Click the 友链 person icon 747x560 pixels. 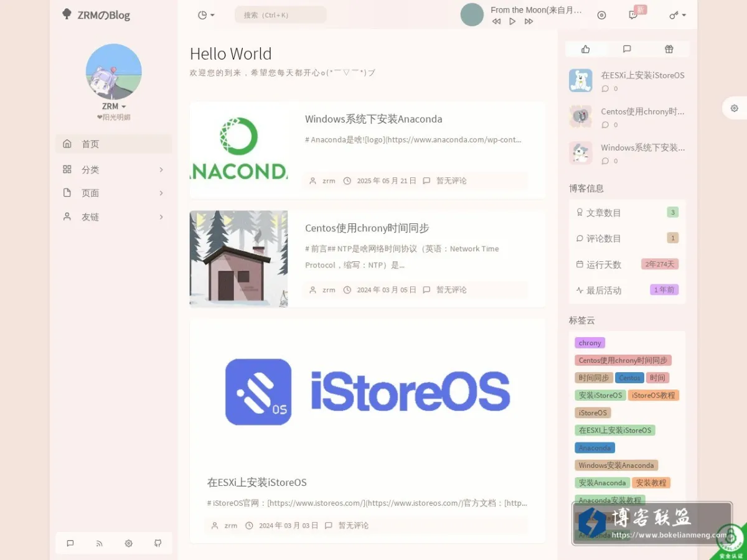click(x=67, y=217)
